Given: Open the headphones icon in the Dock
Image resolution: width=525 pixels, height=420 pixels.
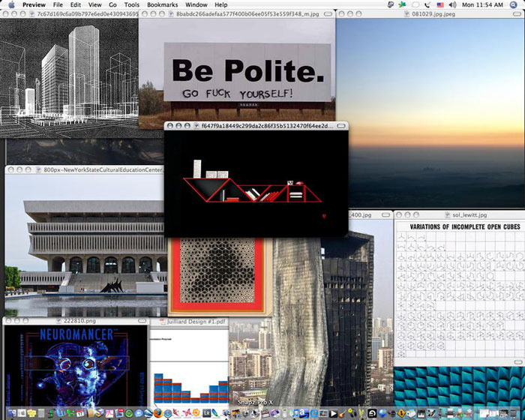Looking at the screenshot, I should (352, 413).
